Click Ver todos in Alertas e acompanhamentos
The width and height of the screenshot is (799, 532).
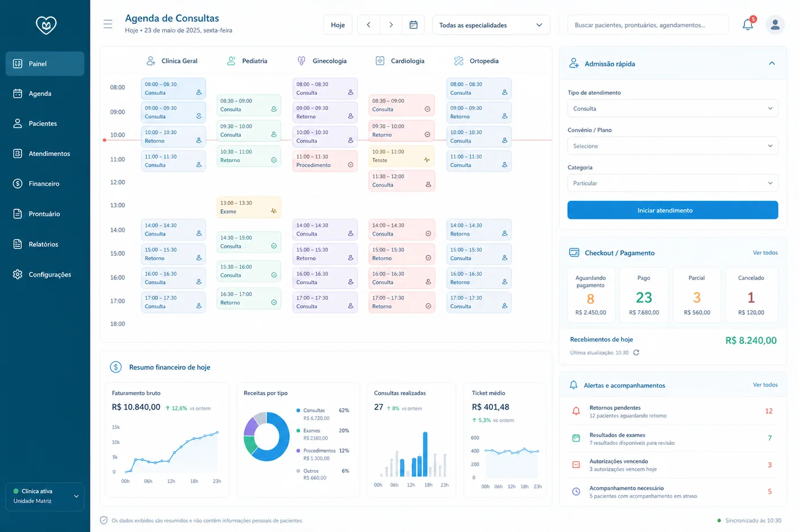click(x=765, y=385)
